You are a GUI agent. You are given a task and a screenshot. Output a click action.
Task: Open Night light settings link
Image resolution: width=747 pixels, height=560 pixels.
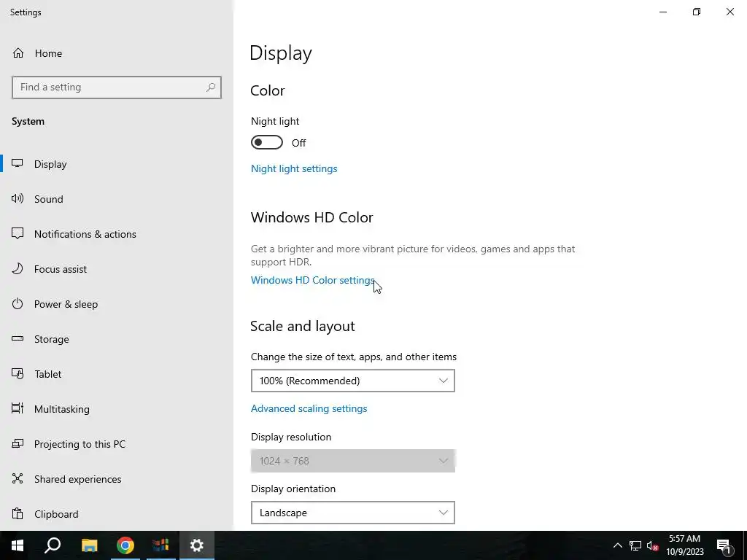(x=294, y=168)
